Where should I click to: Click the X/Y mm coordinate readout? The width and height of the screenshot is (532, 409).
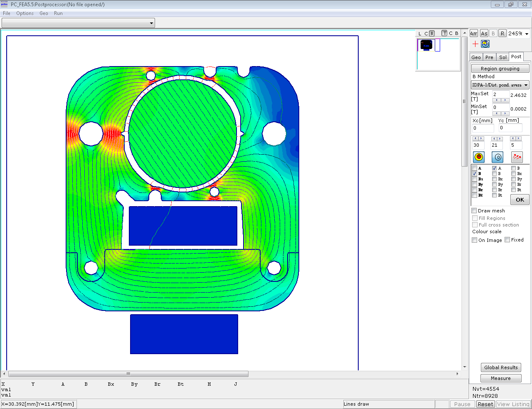(x=38, y=404)
